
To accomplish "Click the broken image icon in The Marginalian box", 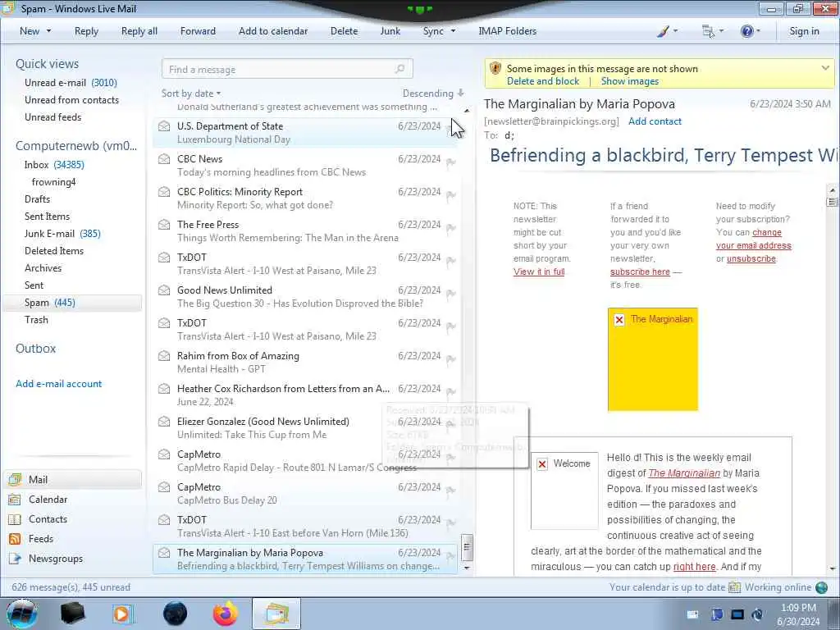I will pos(619,320).
